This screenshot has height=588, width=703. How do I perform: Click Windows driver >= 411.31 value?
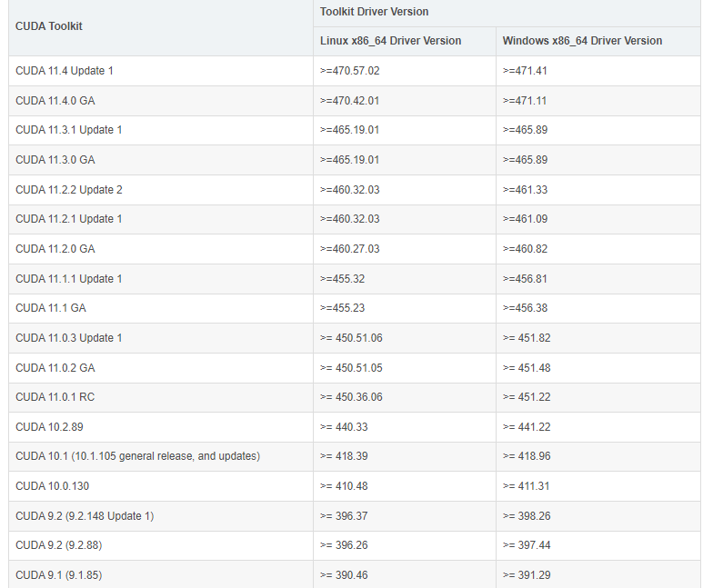click(526, 486)
